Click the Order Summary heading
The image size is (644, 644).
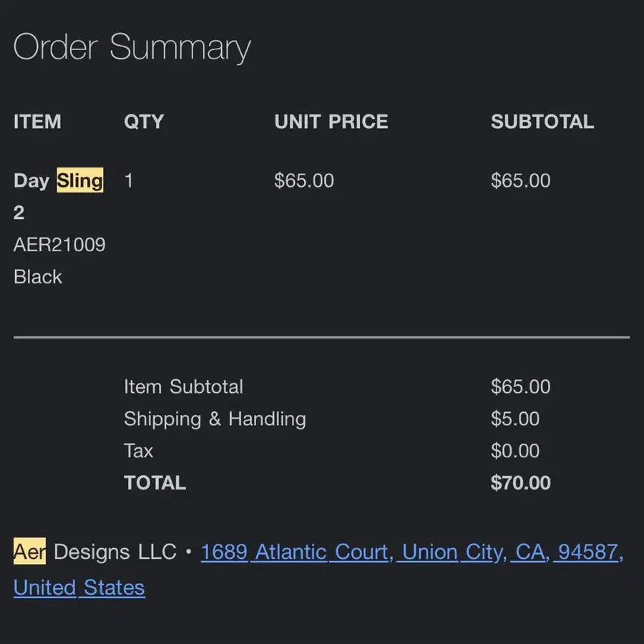(132, 47)
